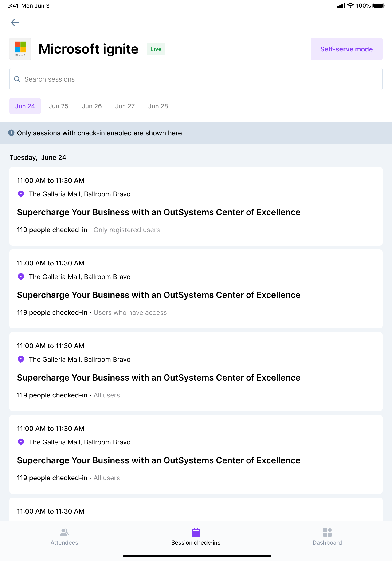Switch to the Jun 26 tab
The image size is (392, 561).
click(x=92, y=106)
